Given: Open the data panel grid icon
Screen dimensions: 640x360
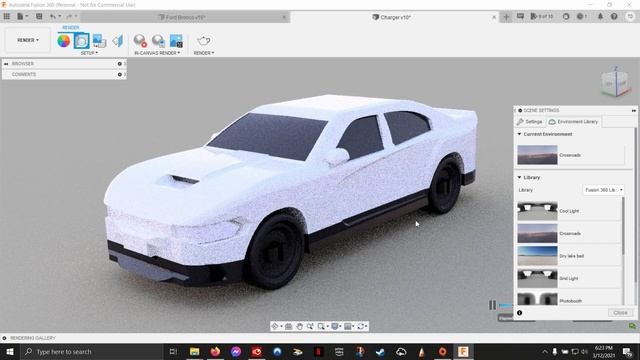Looking at the screenshot, I should coord(7,17).
